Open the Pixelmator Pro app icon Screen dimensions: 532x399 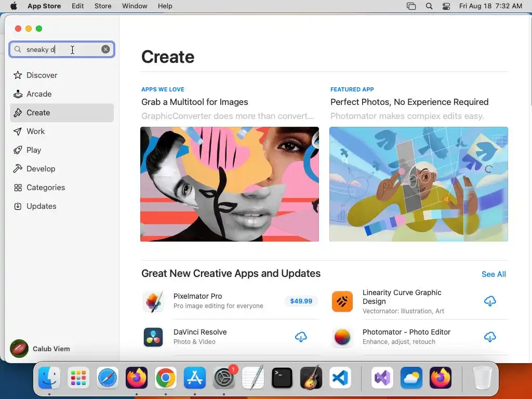(x=153, y=301)
